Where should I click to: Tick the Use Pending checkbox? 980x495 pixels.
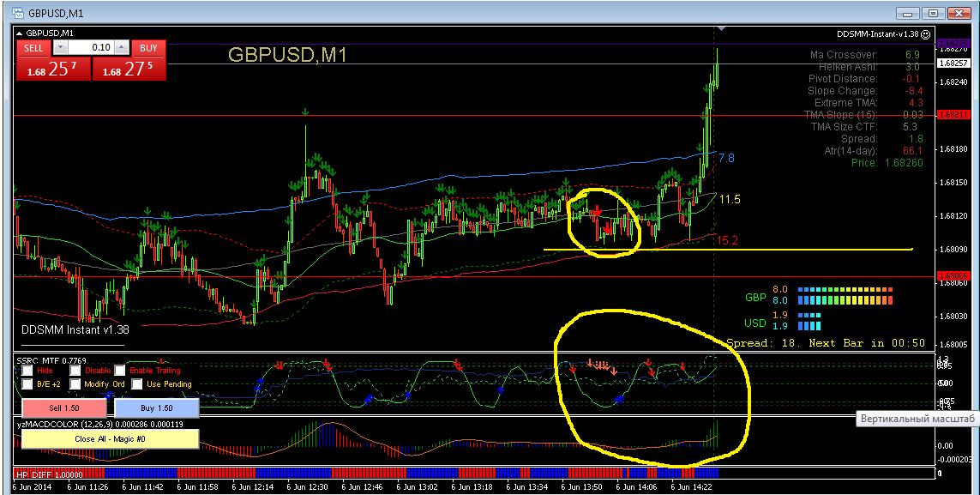[136, 383]
